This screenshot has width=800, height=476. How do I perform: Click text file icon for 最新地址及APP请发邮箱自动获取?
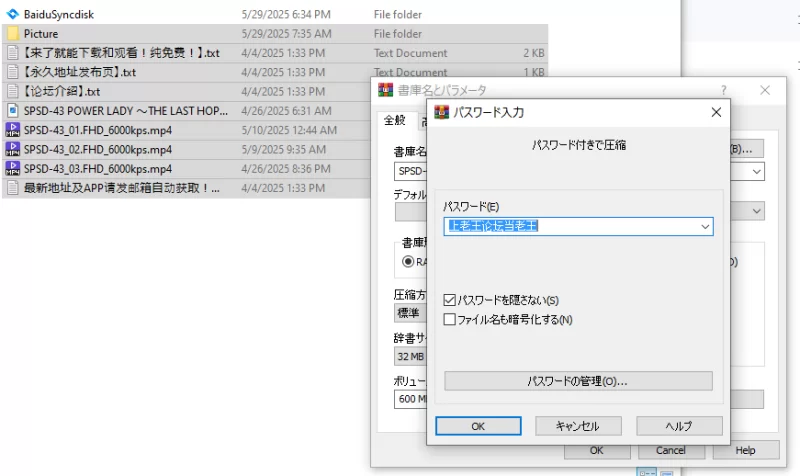click(x=13, y=188)
